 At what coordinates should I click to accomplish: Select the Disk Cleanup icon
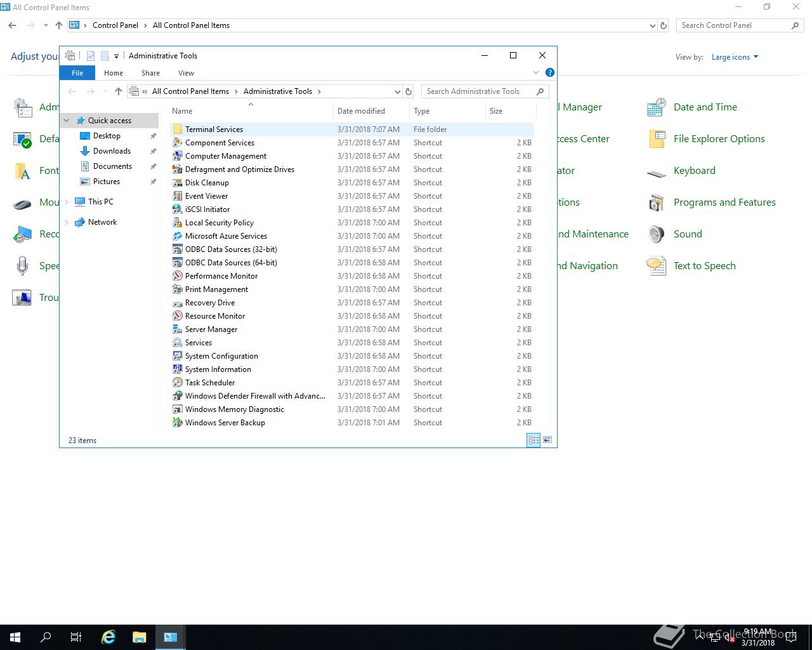[178, 183]
